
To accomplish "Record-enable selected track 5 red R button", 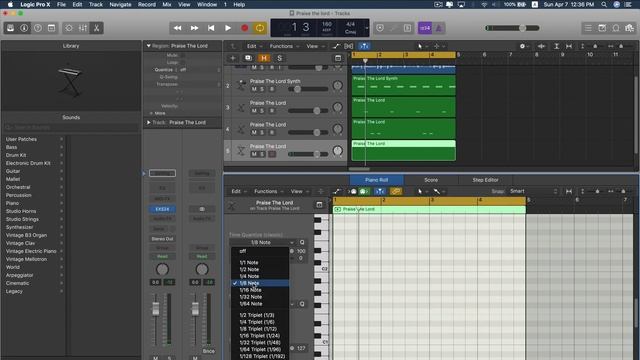I will click(271, 154).
